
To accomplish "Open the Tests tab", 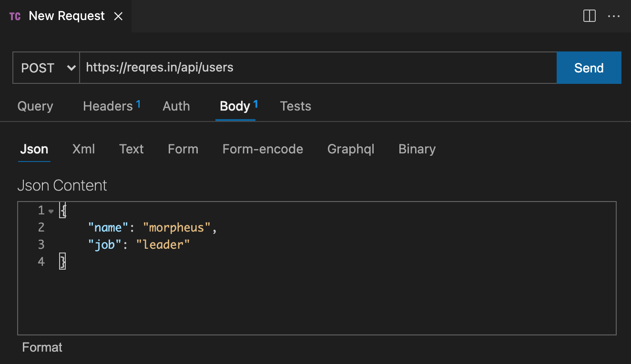I will point(295,106).
